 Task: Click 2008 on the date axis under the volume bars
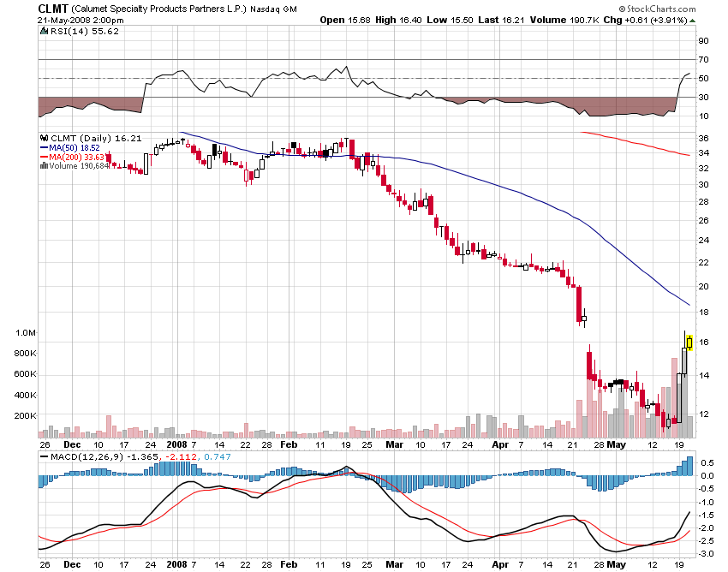[177, 444]
